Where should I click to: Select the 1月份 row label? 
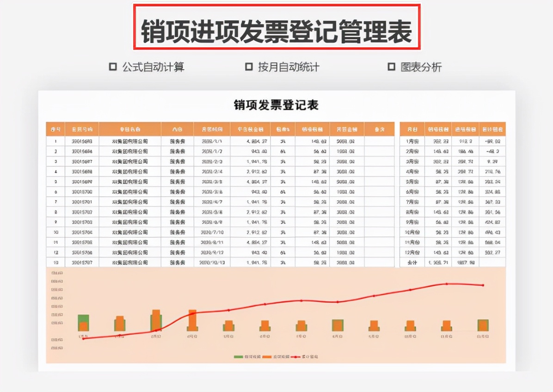click(x=412, y=141)
